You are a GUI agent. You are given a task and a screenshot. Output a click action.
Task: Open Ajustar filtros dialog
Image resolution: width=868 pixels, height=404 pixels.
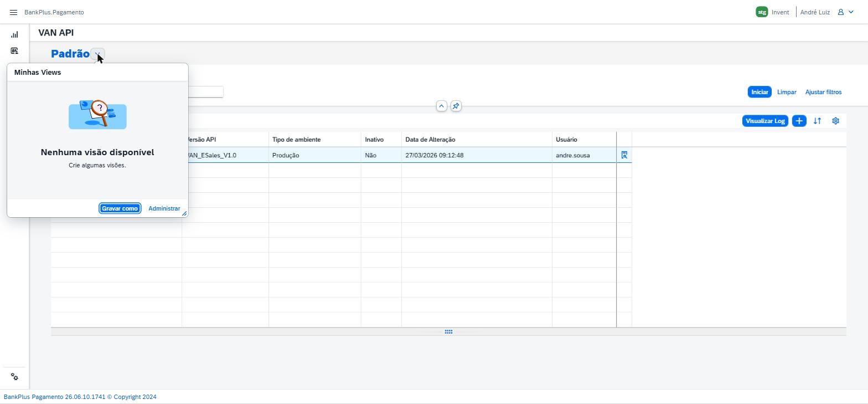[823, 92]
